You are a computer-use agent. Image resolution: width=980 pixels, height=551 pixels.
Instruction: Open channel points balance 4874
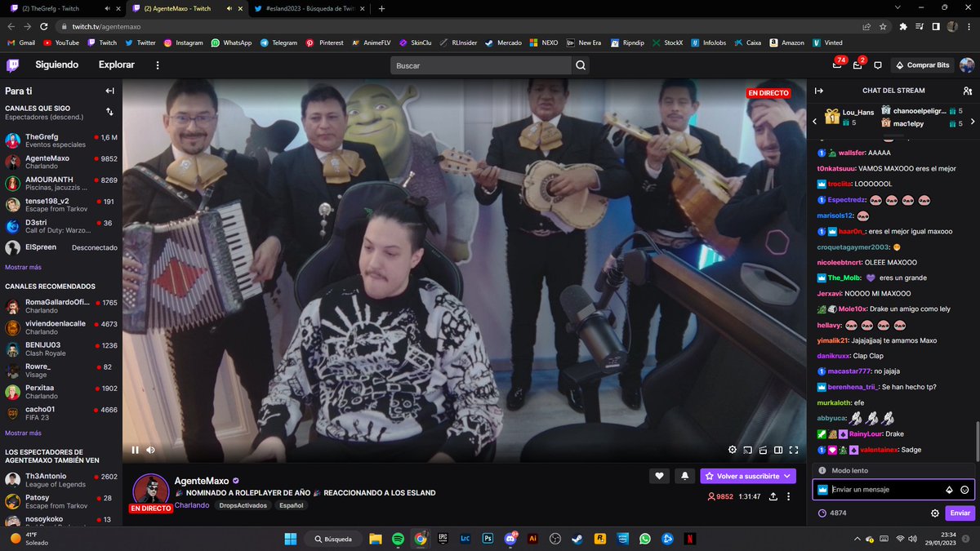pos(832,513)
